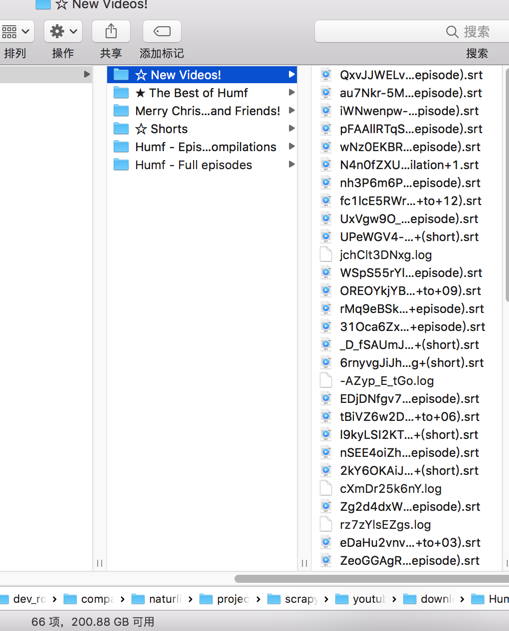Click the projec path bar folder
The image size is (509, 631).
(225, 599)
